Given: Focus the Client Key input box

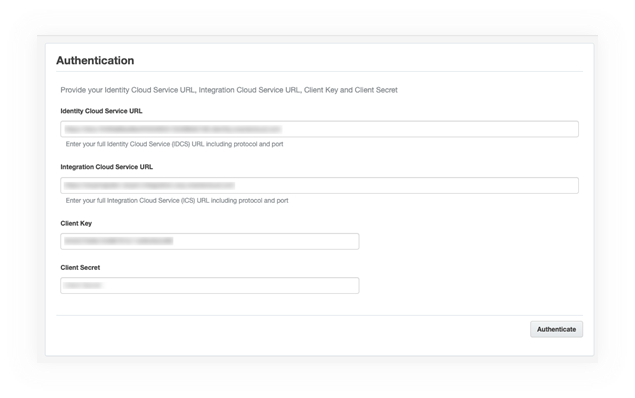Looking at the screenshot, I should coord(209,241).
